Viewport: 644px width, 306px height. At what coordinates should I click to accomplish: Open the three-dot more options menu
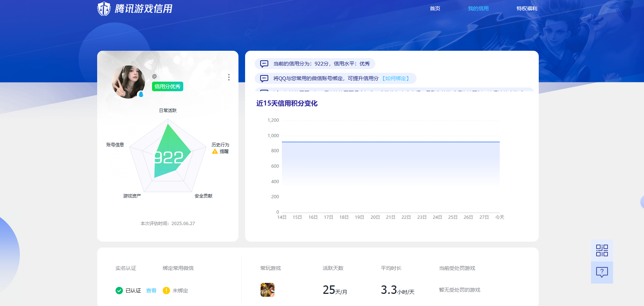(x=229, y=77)
